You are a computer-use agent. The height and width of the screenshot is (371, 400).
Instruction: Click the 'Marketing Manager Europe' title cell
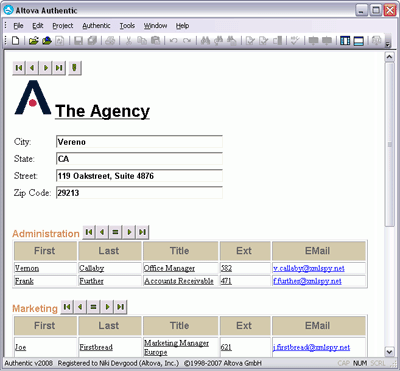coord(181,347)
